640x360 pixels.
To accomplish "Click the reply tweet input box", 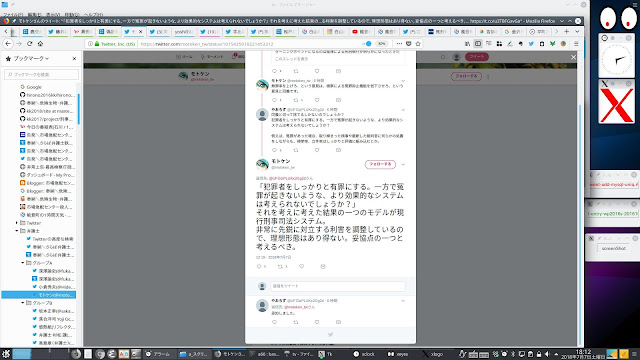I will click(x=338, y=286).
